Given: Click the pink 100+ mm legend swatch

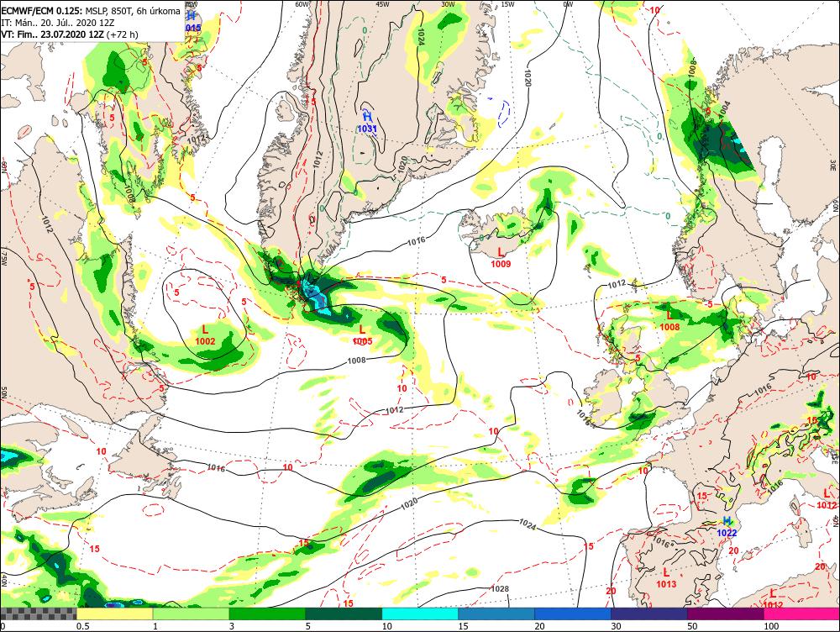Looking at the screenshot, I should point(802,614).
